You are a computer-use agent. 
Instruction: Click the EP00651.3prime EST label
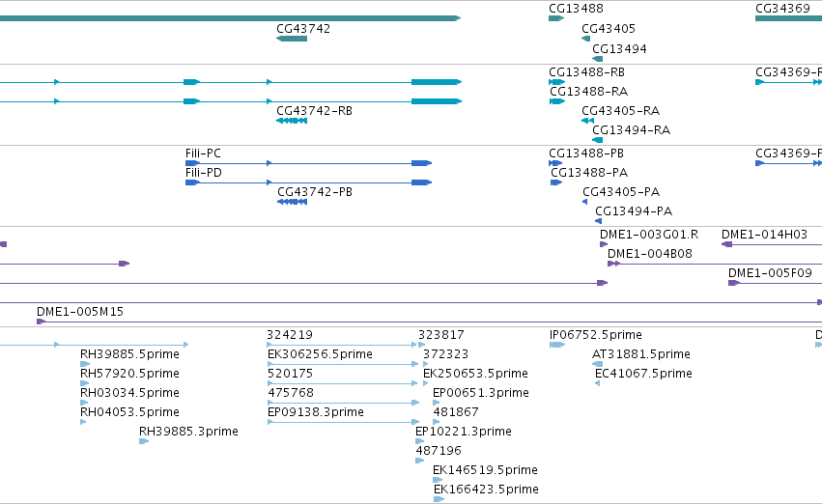tap(481, 394)
